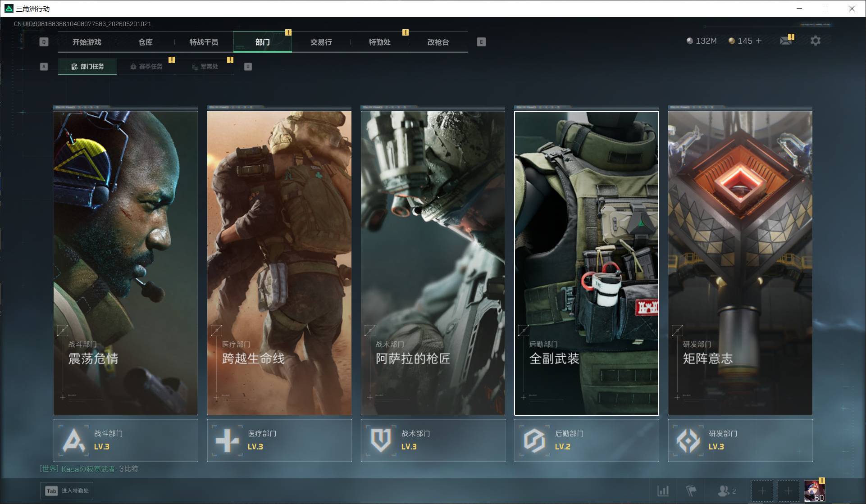Open the mail envelope icon
The image size is (866, 504).
pos(786,41)
